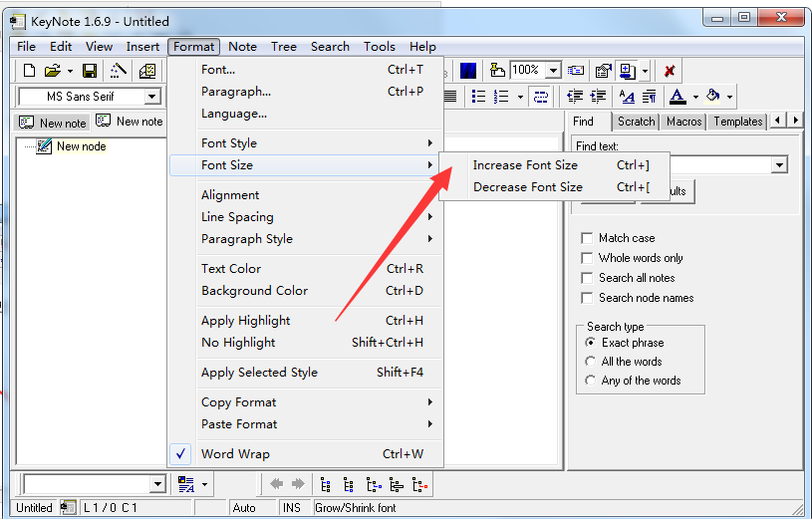
Task: Click the red X toolbar icon
Action: pos(670,71)
